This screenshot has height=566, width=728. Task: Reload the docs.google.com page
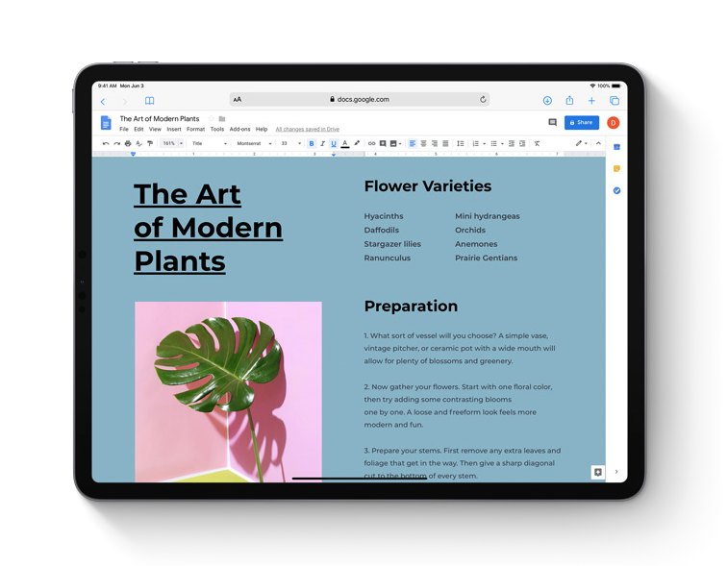click(483, 99)
